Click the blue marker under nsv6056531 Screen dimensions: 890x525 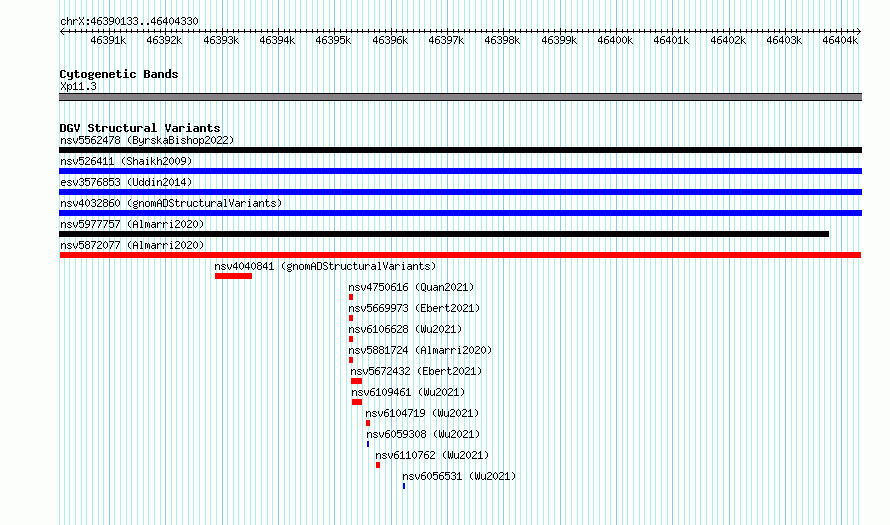click(404, 486)
